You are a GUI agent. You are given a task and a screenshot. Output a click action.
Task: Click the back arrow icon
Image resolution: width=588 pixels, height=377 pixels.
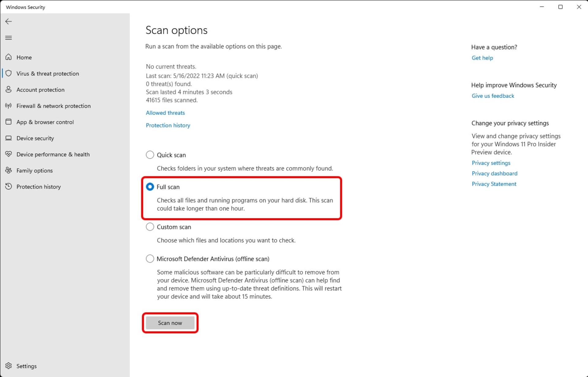pos(9,21)
